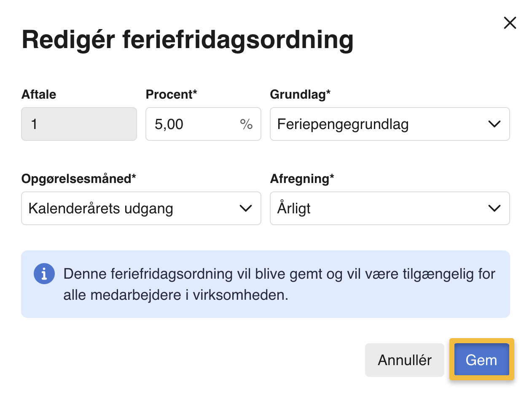
Task: Click the Afregning field label
Action: pyautogui.click(x=302, y=179)
